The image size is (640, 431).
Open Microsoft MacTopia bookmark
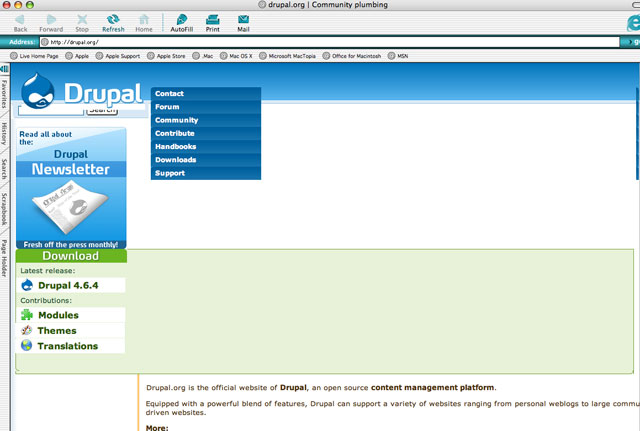(288, 56)
